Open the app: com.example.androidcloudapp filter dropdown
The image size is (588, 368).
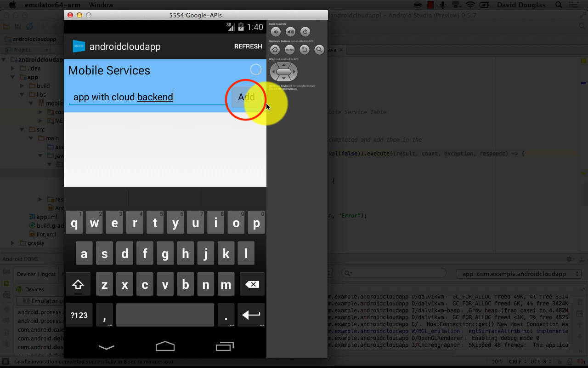coord(519,274)
